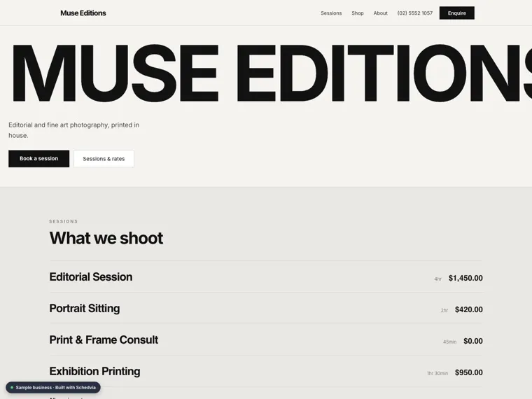Click the $420.00 price
This screenshot has height=399, width=532.
click(x=469, y=309)
